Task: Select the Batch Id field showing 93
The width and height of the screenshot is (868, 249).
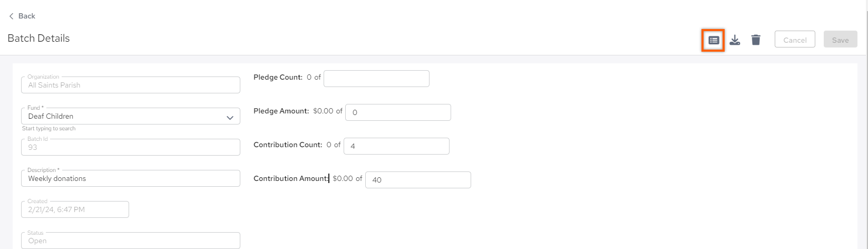Action: pos(131,147)
